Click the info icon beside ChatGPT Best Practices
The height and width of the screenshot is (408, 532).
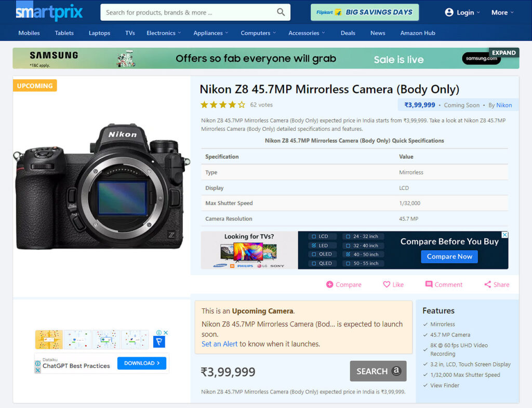(x=37, y=363)
